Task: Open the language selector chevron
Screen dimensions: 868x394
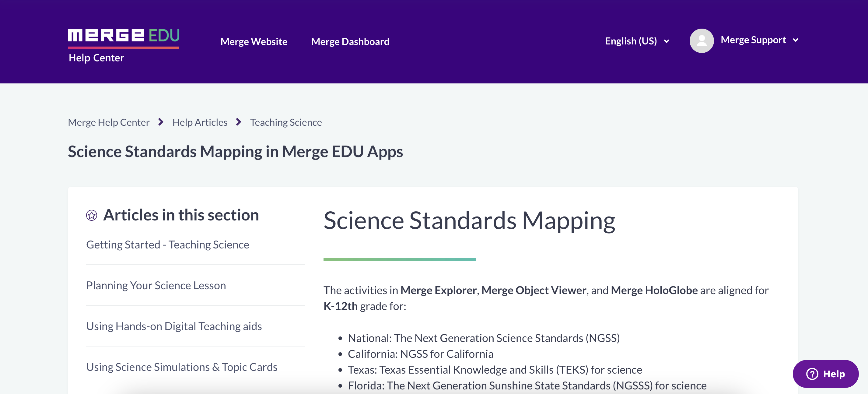Action: tap(666, 41)
